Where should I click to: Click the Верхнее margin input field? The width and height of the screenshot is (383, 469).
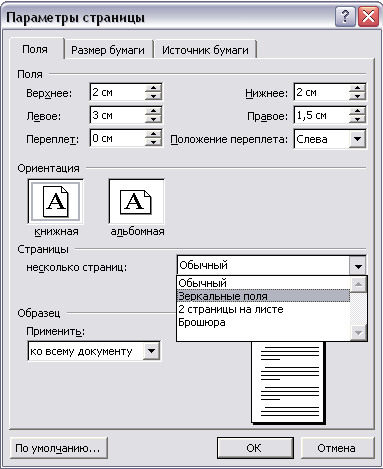(x=118, y=92)
